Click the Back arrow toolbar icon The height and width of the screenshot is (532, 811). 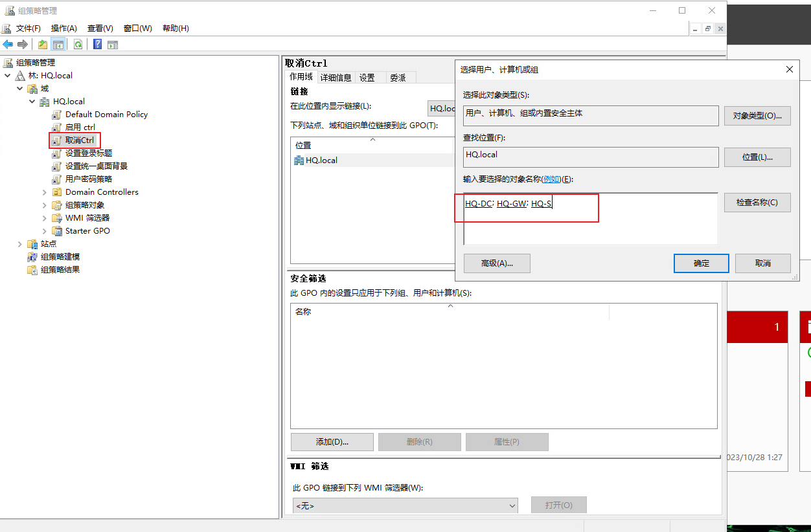[x=8, y=44]
